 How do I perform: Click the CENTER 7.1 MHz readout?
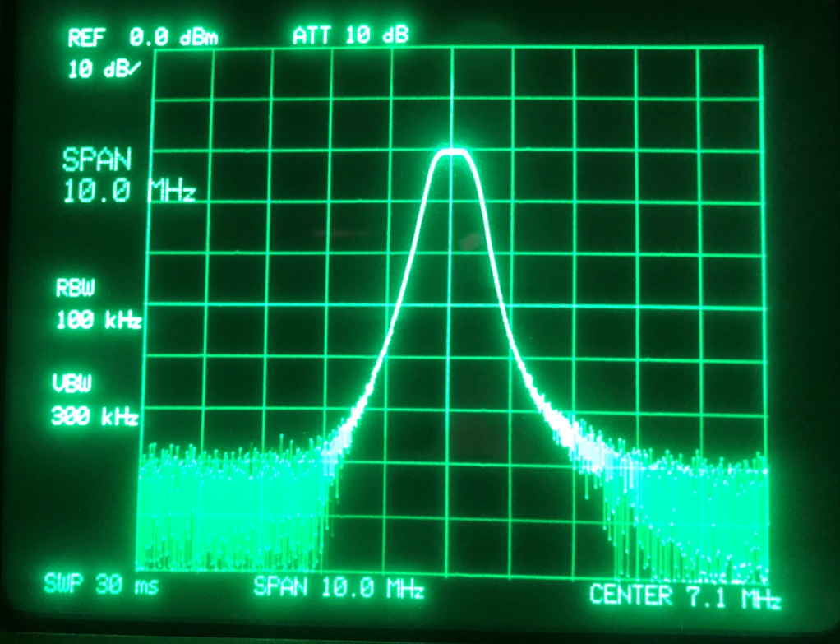[x=685, y=597]
